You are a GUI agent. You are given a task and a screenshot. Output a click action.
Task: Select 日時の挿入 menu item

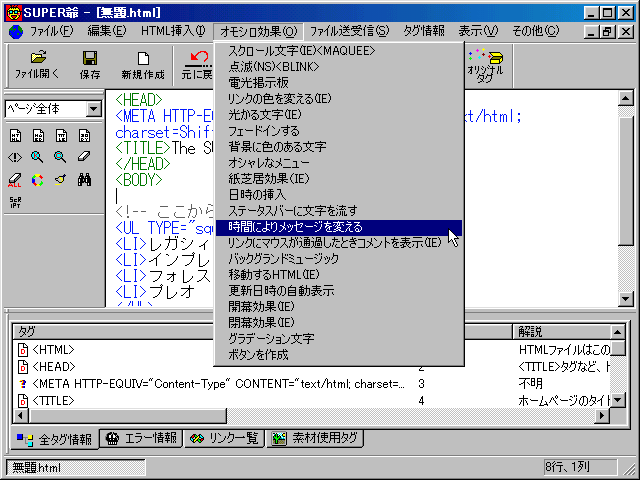(339, 195)
